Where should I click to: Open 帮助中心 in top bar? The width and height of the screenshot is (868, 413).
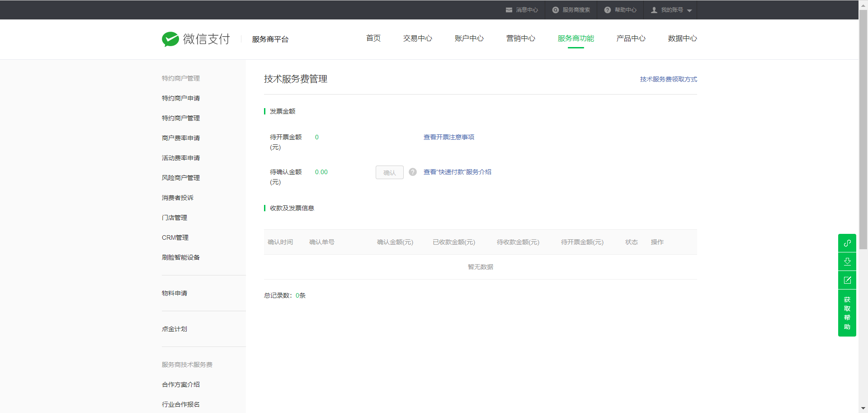click(x=626, y=10)
